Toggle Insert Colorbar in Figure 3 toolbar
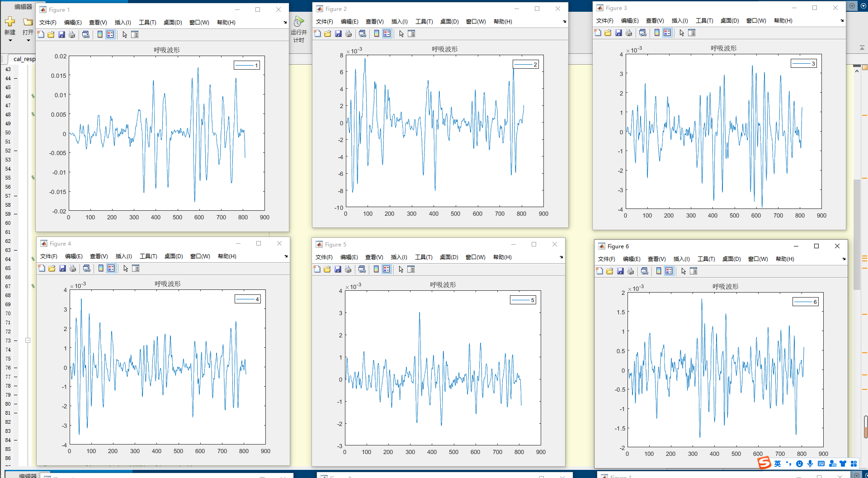868x478 pixels. (657, 33)
